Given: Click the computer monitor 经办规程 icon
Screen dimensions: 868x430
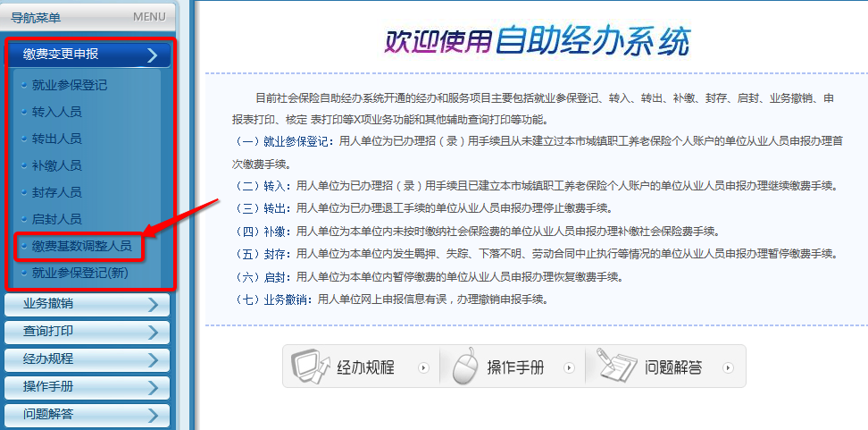Looking at the screenshot, I should point(311,367).
